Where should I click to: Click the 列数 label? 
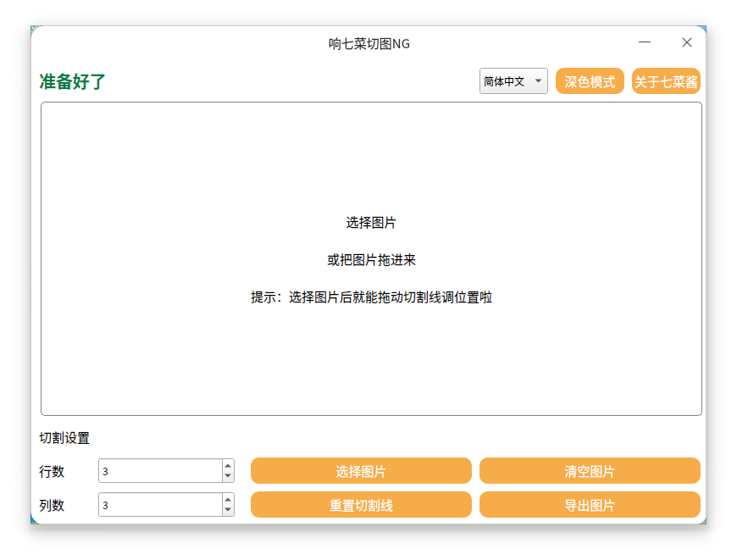(51, 505)
